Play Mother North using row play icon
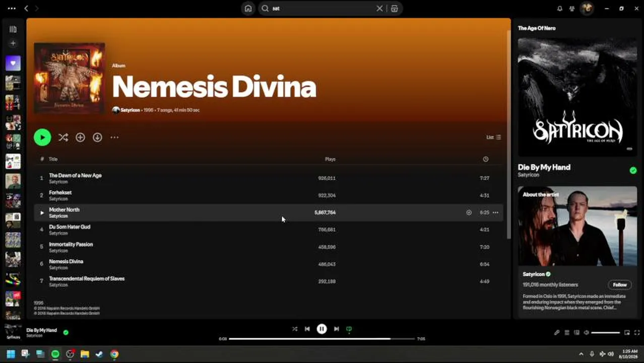 click(x=42, y=213)
